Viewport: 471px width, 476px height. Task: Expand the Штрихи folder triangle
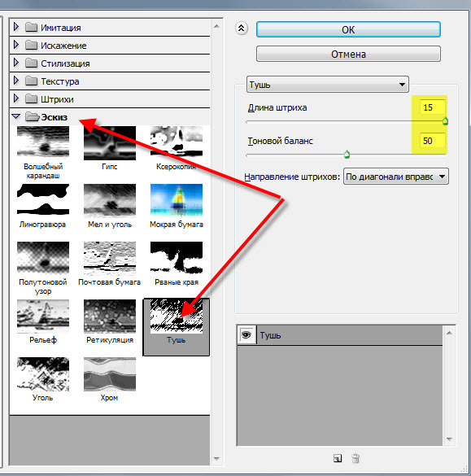[16, 98]
